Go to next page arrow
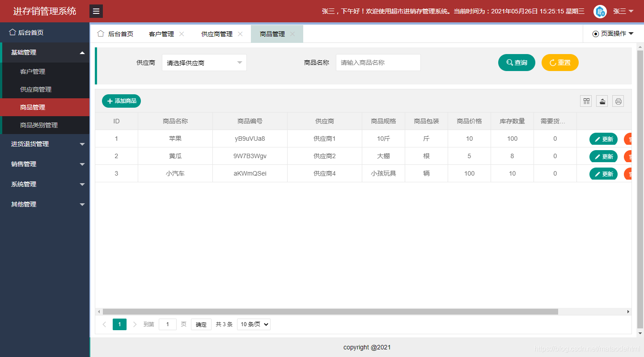 click(x=135, y=324)
